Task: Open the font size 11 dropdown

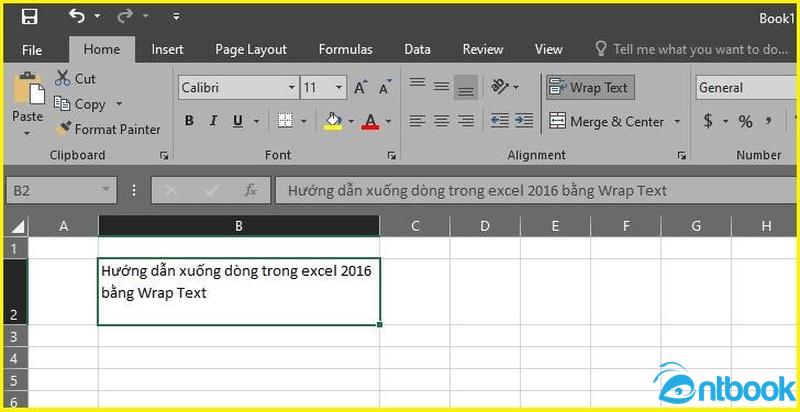Action: tap(339, 88)
